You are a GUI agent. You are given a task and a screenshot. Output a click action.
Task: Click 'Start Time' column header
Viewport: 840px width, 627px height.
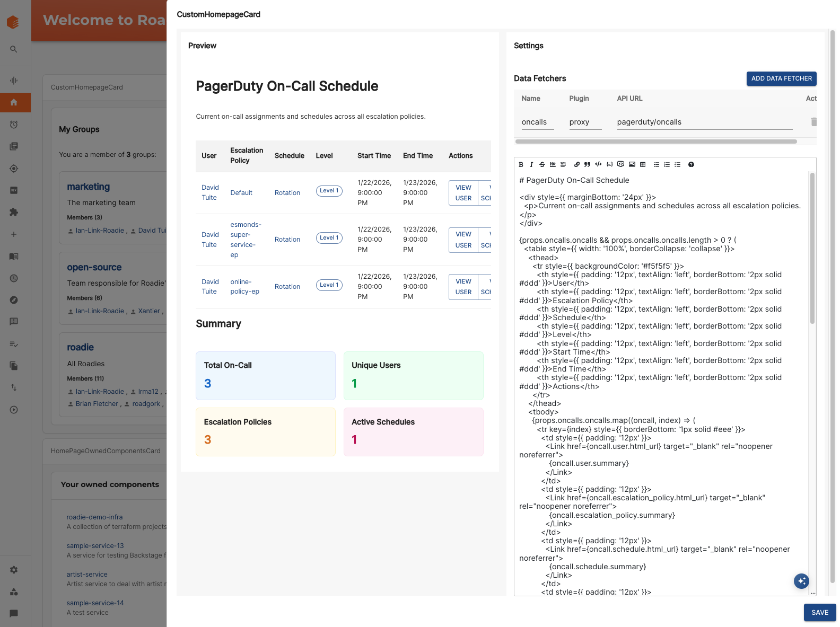tap(374, 156)
